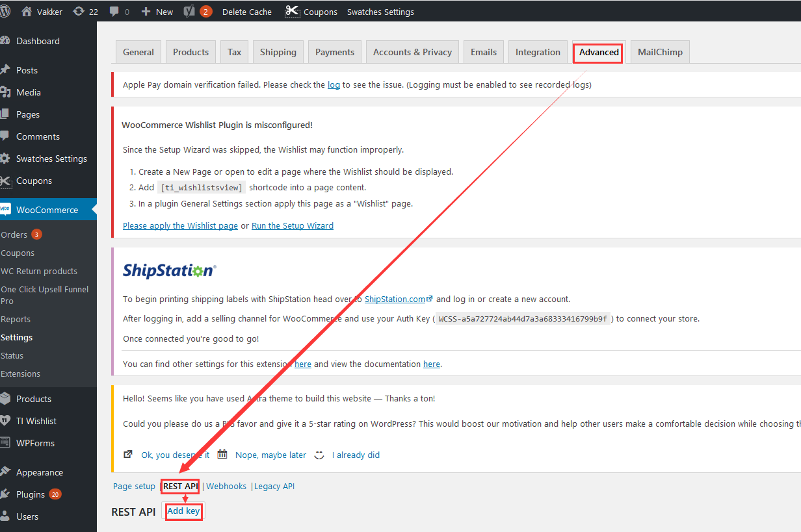Viewport: 801px width, 532px height.
Task: Click the plus New icon in admin bar
Action: tap(146, 12)
